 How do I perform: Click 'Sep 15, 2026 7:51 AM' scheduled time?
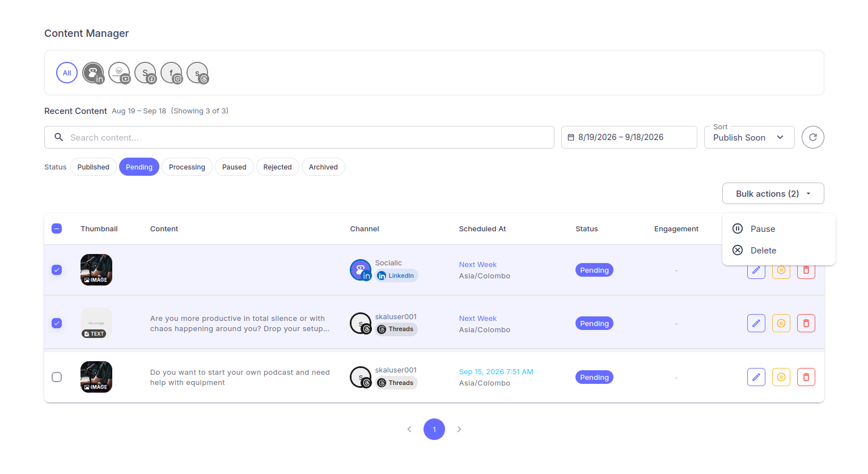(x=496, y=372)
